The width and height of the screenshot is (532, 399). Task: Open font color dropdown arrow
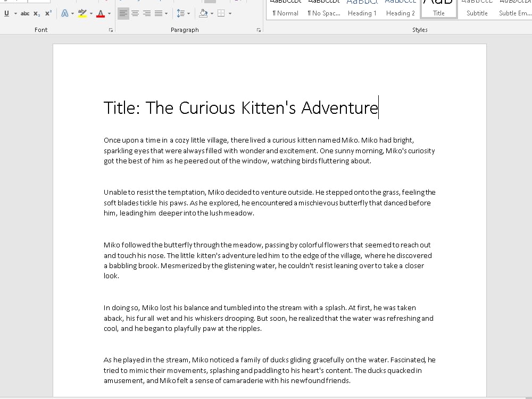[x=109, y=14]
